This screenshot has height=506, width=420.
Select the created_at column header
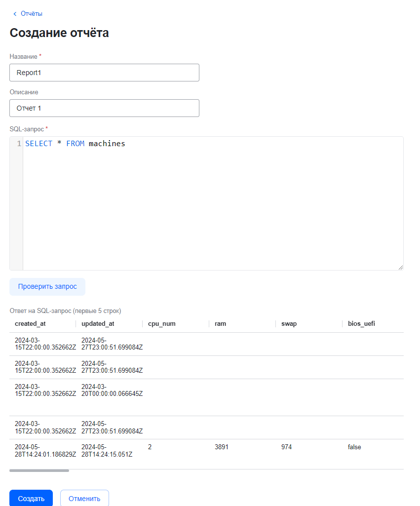point(30,324)
